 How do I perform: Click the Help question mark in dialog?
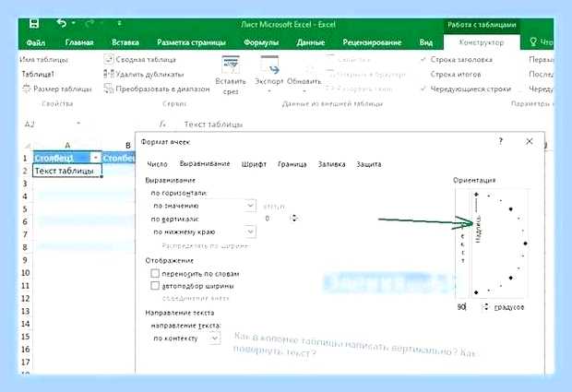[500, 141]
